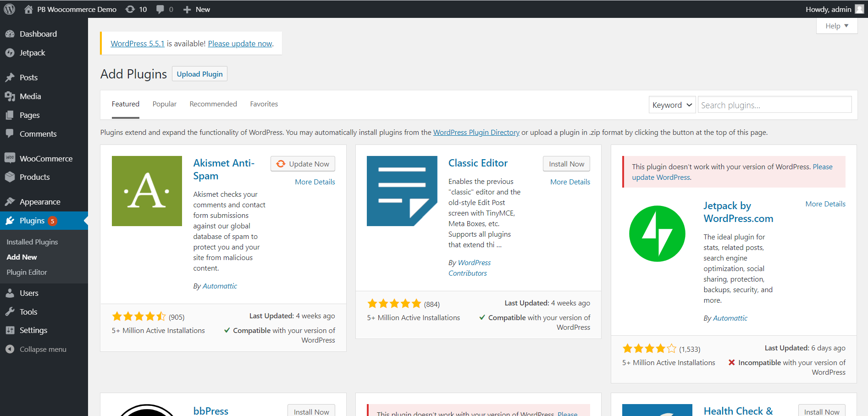Click the Health Check & plugin title
The image size is (868, 416).
click(x=738, y=410)
